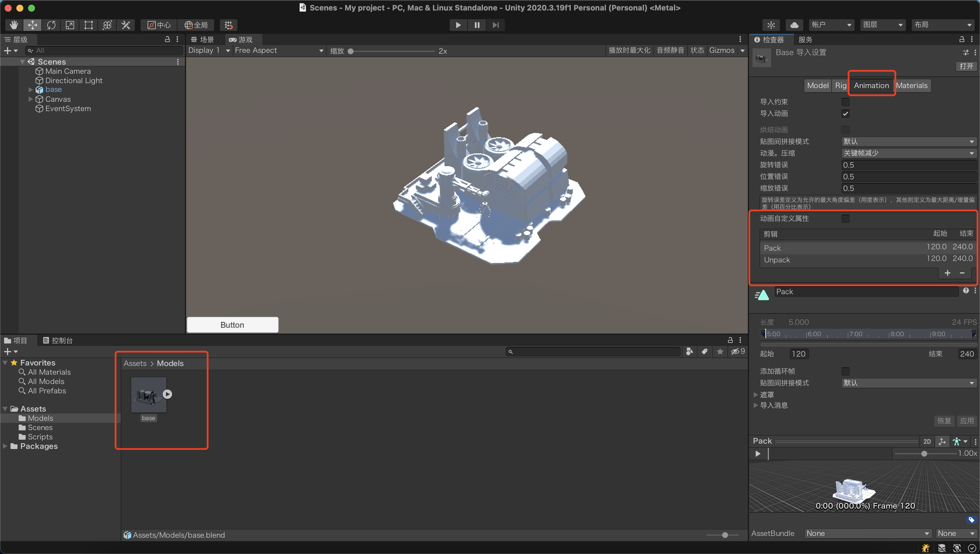Toggle grid snapping icon
This screenshot has width=980, height=554.
click(x=228, y=25)
